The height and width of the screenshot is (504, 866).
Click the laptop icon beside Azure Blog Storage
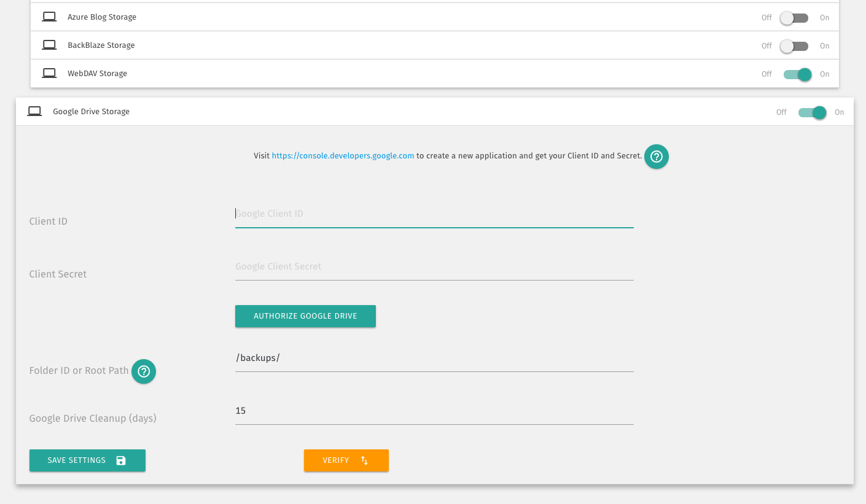tap(49, 17)
